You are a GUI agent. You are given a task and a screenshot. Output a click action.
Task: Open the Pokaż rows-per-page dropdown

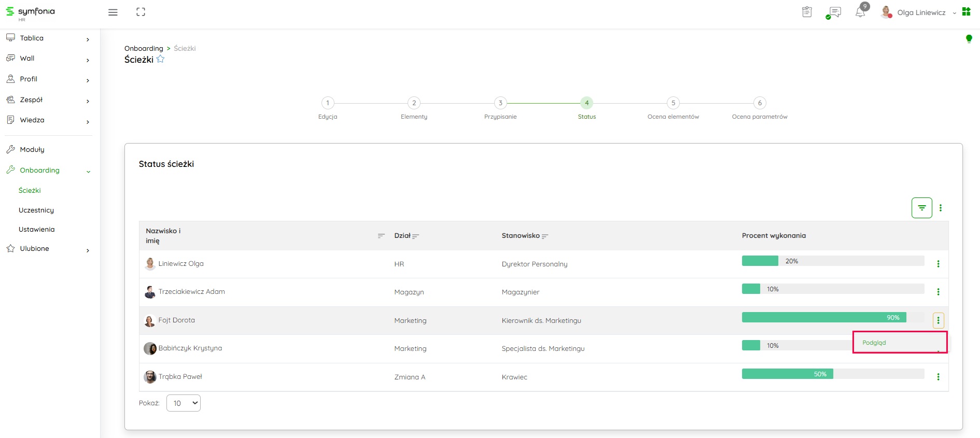[x=184, y=403]
